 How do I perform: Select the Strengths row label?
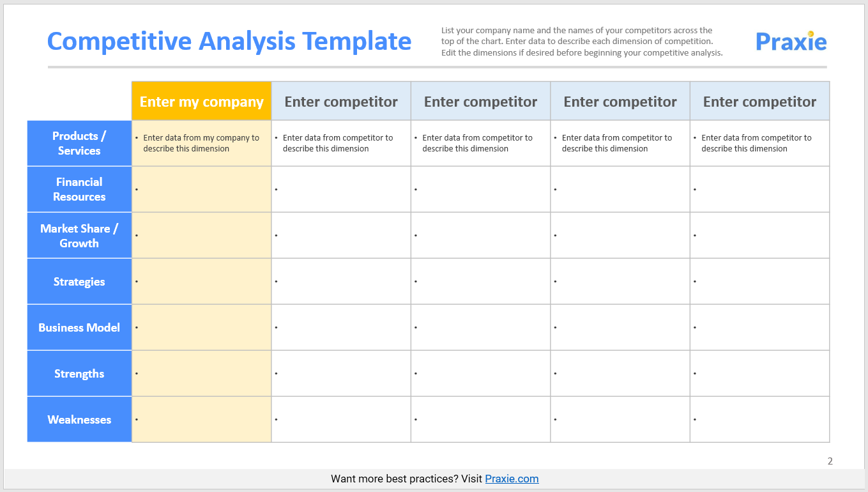click(79, 373)
